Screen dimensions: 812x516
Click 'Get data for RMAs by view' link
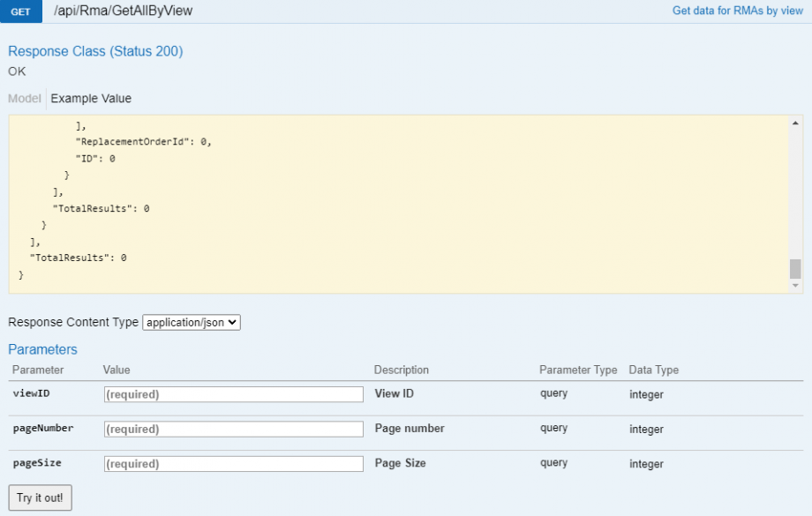point(738,11)
